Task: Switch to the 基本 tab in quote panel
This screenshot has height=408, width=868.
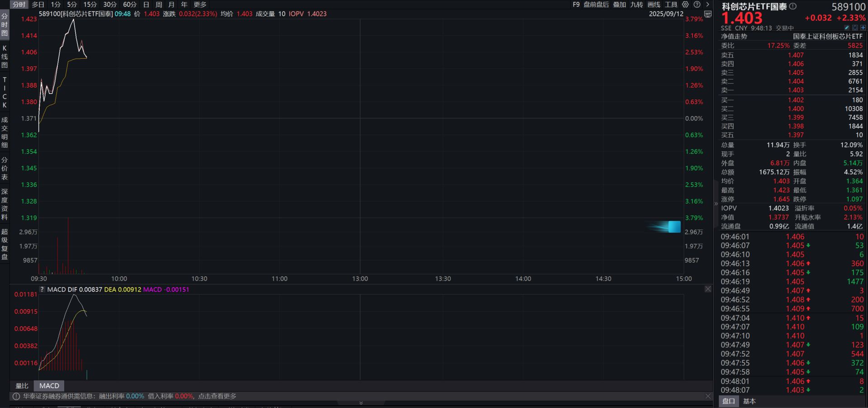Action: click(749, 401)
